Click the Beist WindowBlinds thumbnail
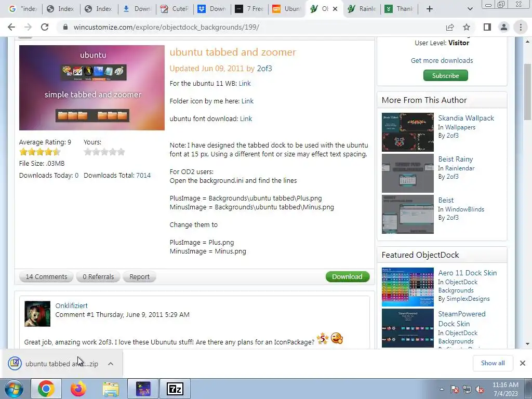The image size is (532, 399). pos(407,214)
